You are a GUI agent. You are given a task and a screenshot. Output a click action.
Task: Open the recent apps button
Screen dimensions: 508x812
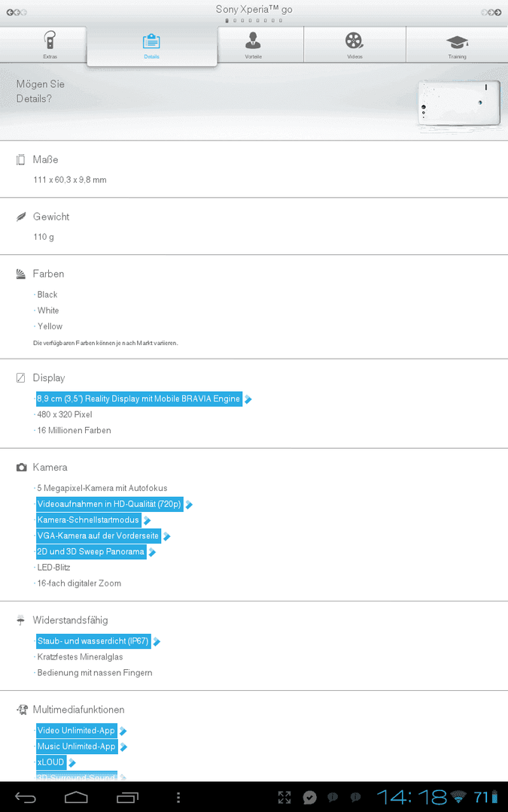[127, 797]
